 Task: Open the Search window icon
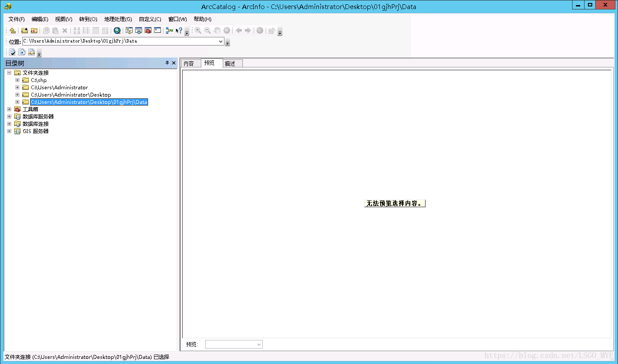(x=139, y=30)
